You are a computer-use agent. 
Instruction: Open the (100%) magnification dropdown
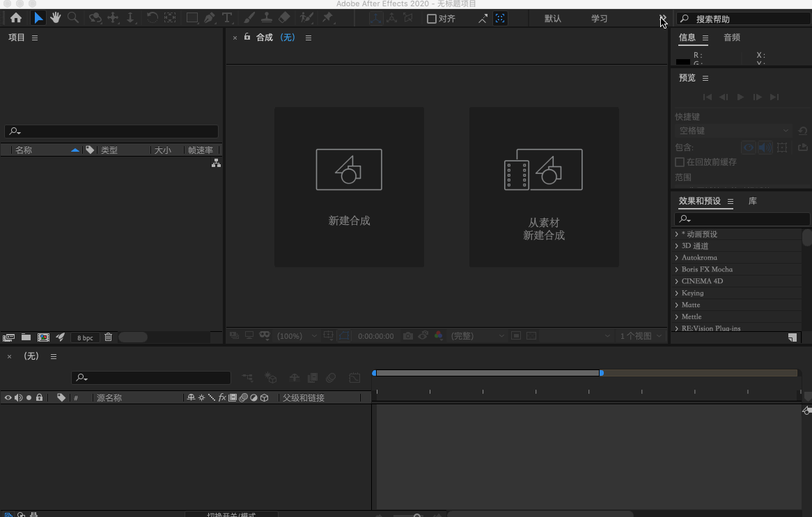point(297,336)
